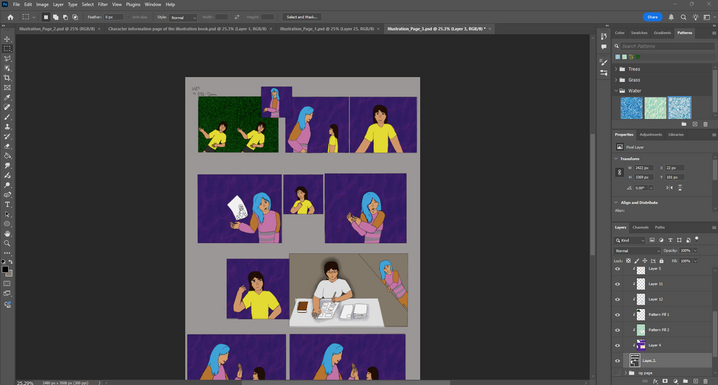Click flip horizontal icon in Properties
718x385 pixels.
point(669,188)
